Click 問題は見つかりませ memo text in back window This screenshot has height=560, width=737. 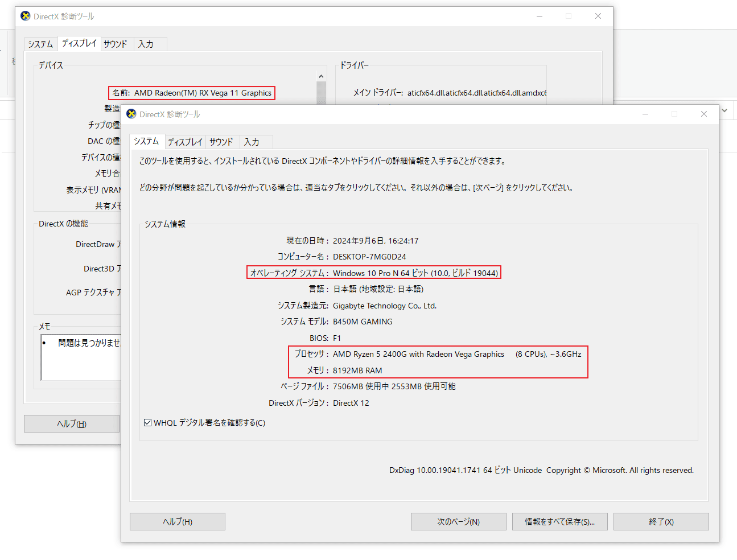tap(89, 343)
